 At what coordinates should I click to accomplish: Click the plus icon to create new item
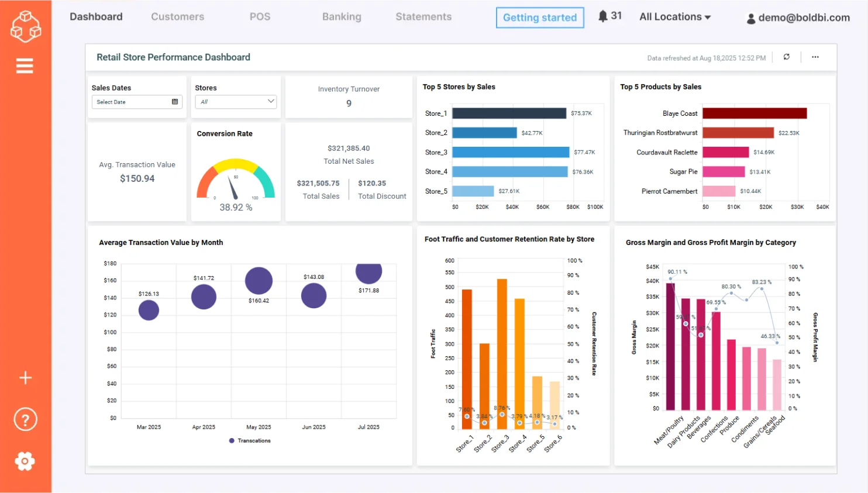(25, 377)
